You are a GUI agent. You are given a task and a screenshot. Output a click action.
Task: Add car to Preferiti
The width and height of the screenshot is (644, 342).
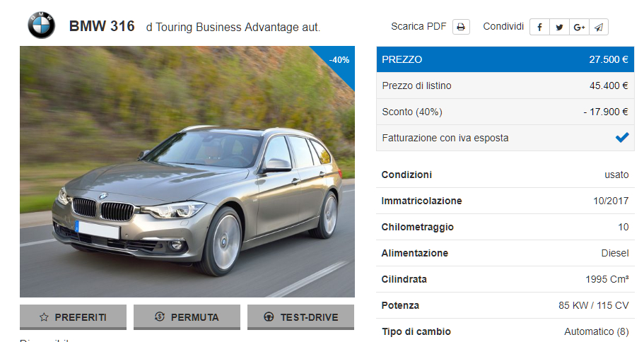click(73, 317)
